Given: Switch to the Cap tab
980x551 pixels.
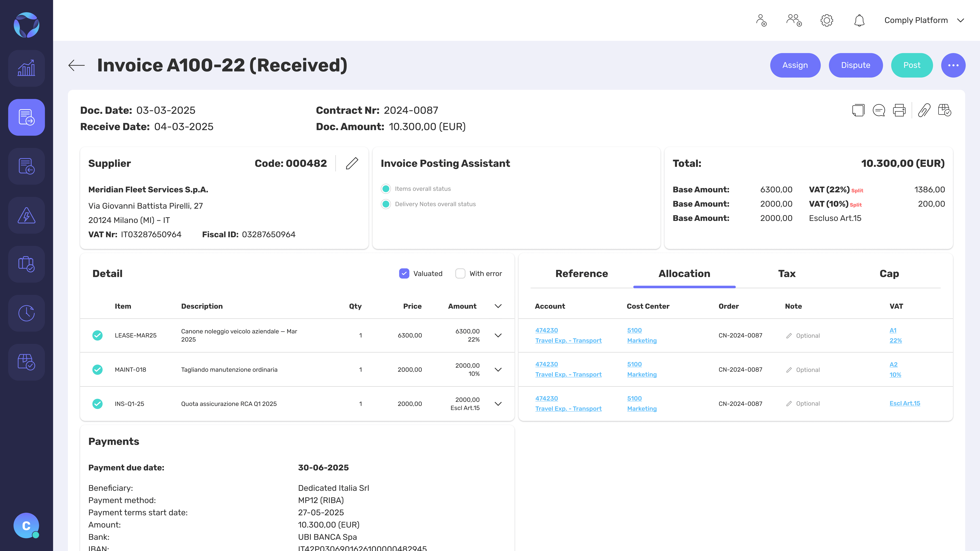Looking at the screenshot, I should 889,274.
